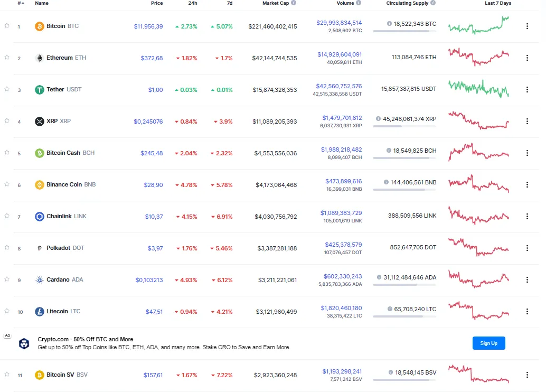Toggle the watchlist star for Tether
Screen dimensions: 546x392
[7, 89]
